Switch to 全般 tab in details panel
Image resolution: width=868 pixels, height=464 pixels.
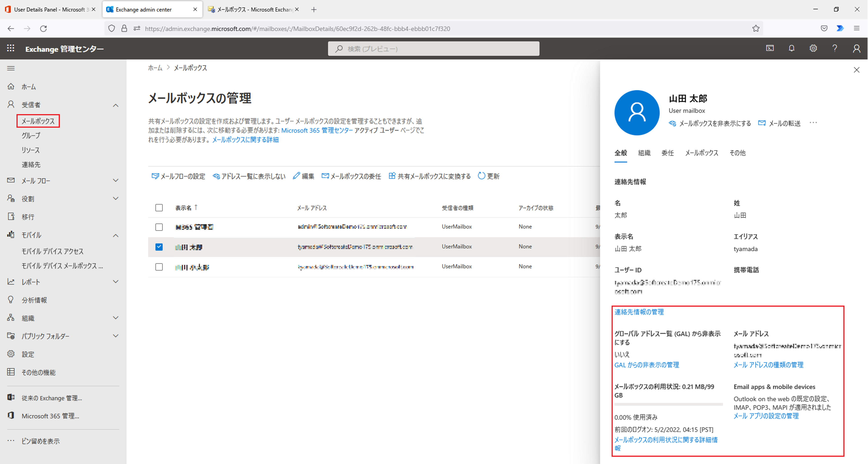(621, 153)
